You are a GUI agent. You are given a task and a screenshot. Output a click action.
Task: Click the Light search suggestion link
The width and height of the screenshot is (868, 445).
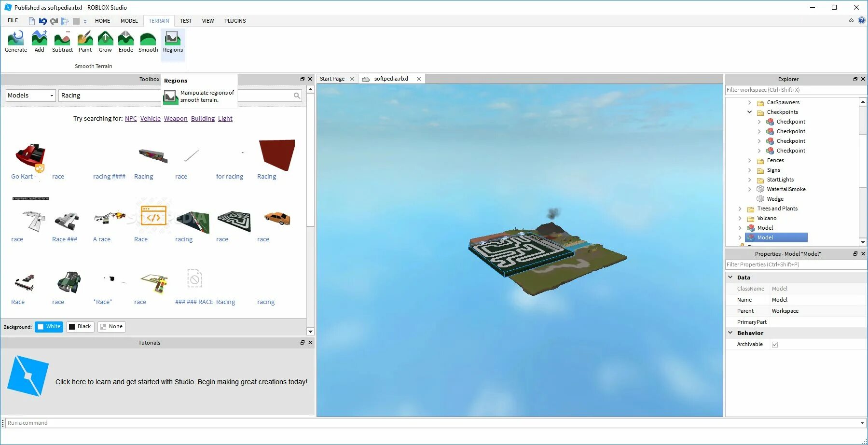[x=225, y=119]
